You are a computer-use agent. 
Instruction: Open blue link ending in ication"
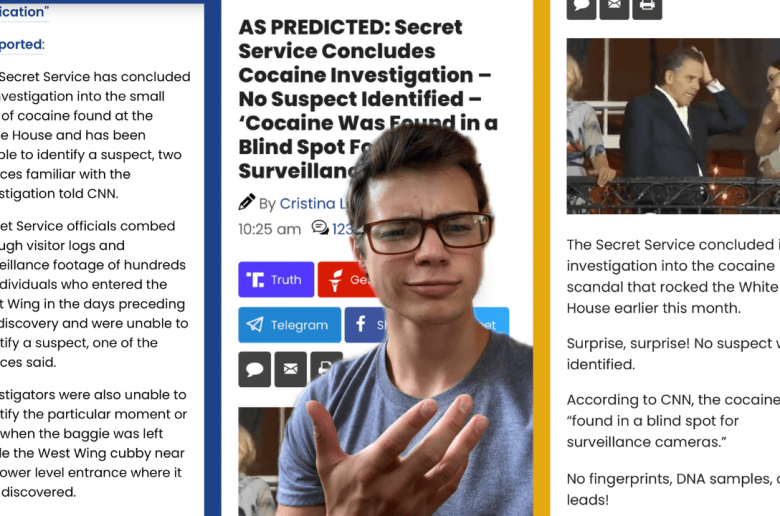(24, 12)
